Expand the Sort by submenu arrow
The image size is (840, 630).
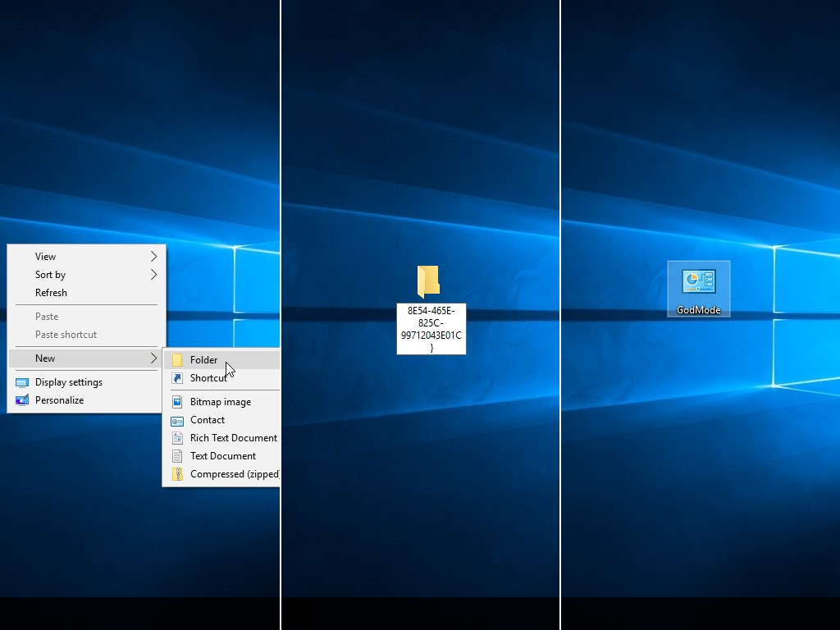coord(154,274)
